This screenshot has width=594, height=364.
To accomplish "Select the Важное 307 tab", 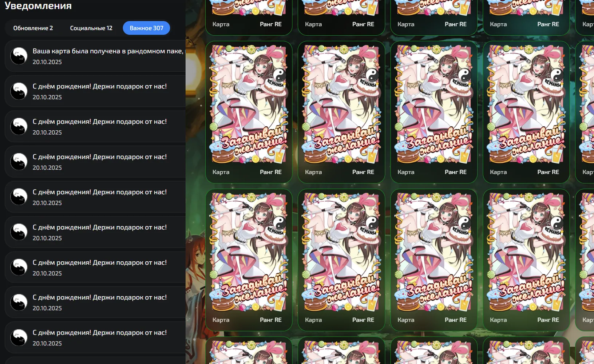I will click(x=146, y=28).
